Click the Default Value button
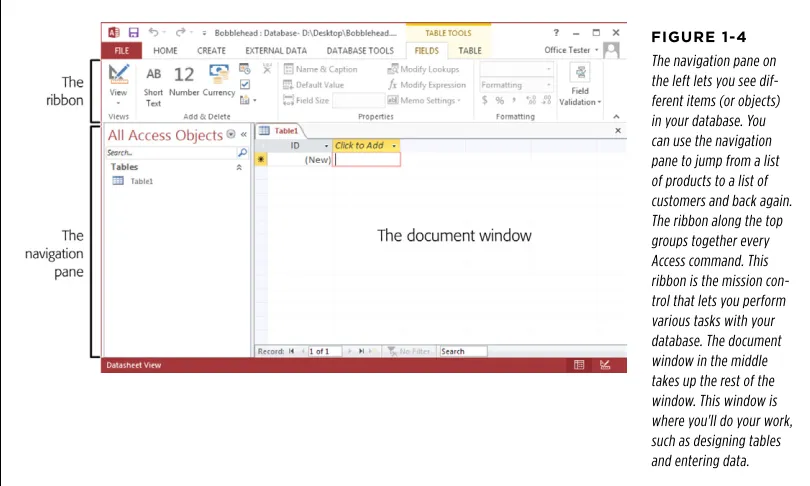Image resolution: width=810 pixels, height=486 pixels. 314,85
